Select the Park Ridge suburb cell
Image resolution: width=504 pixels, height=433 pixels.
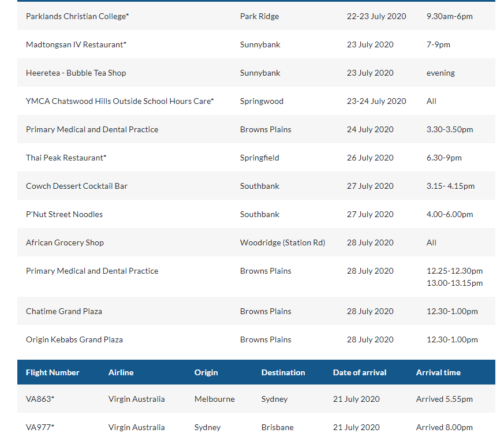coord(259,16)
